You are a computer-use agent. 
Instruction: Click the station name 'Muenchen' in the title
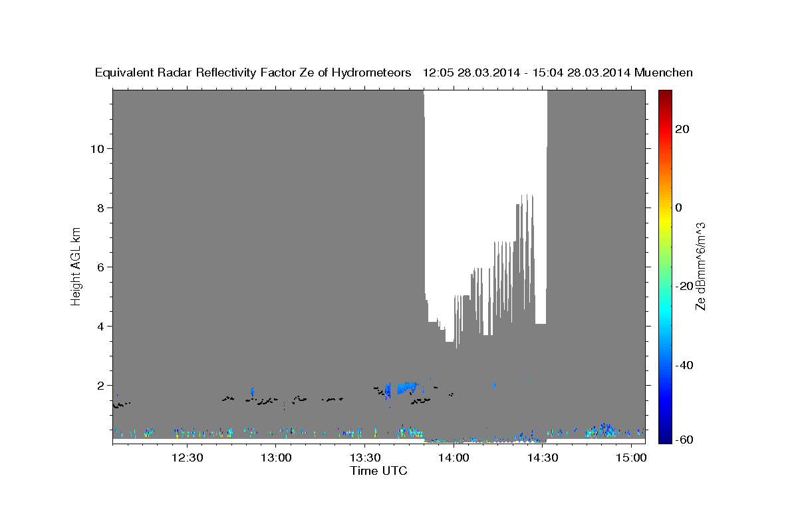pos(664,72)
